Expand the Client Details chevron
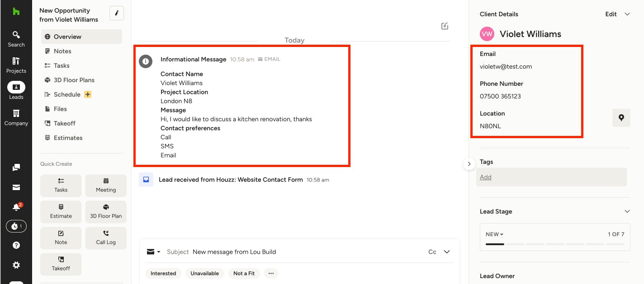Image resolution: width=644 pixels, height=284 pixels. coord(627,14)
